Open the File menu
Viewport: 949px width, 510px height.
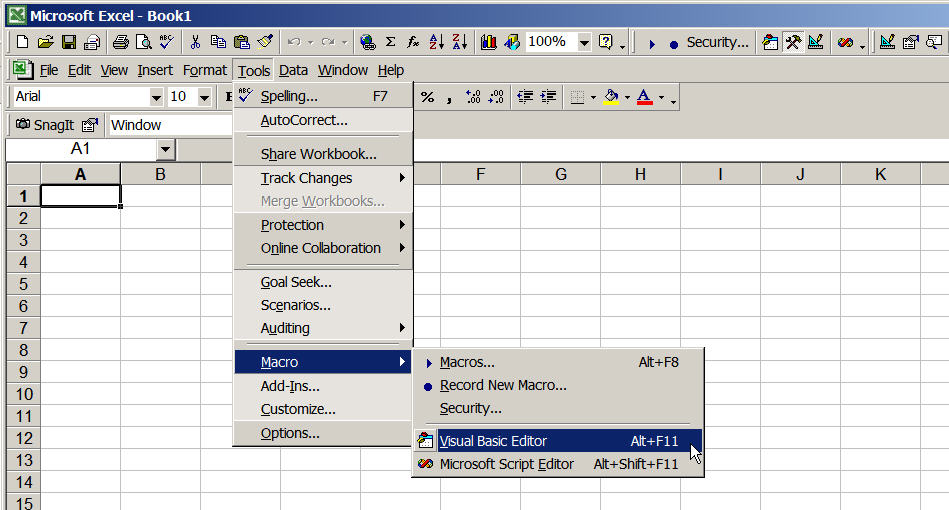click(x=48, y=71)
